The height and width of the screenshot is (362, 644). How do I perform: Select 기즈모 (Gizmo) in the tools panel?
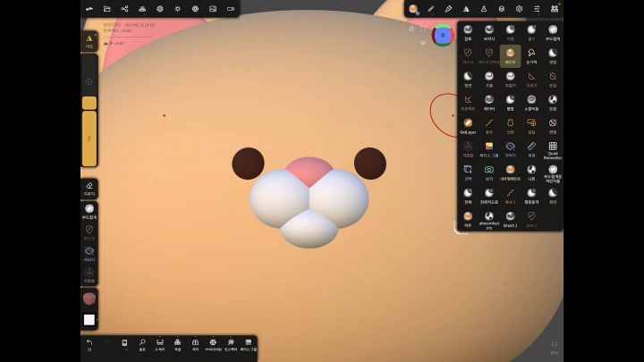(x=468, y=149)
